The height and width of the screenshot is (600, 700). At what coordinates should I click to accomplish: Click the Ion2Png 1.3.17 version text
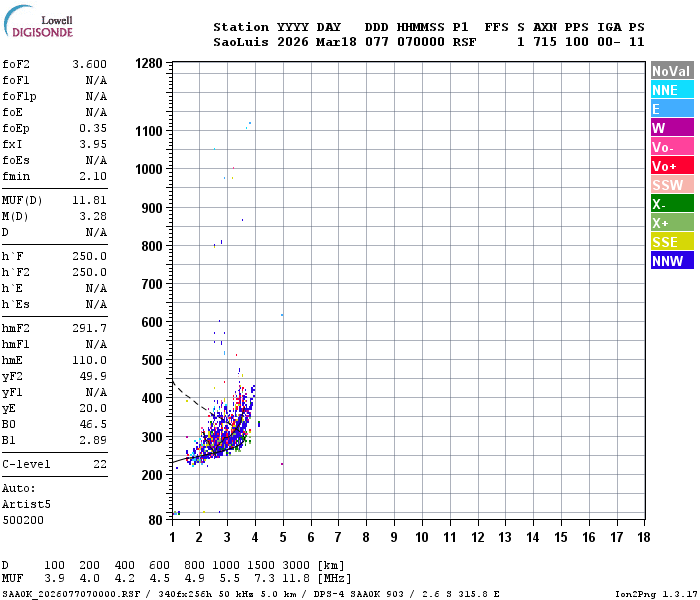[x=656, y=594]
